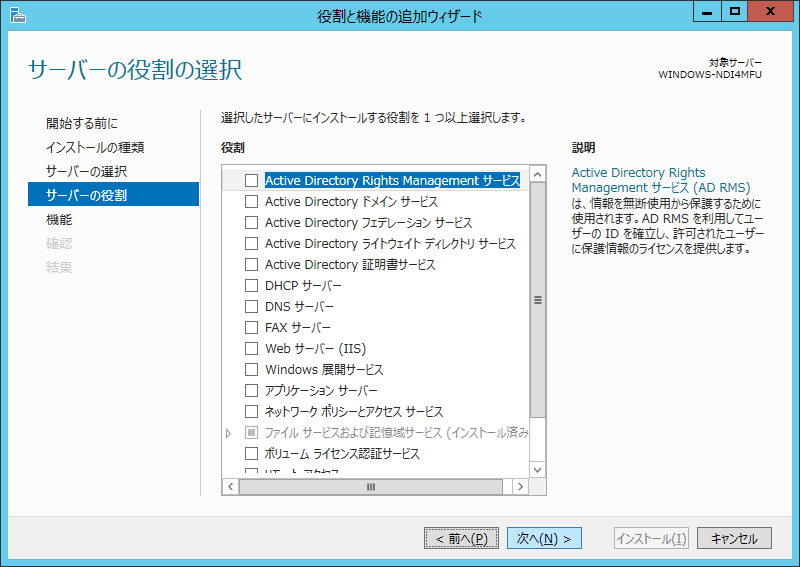Enable the DHCP サーバー role checkbox

coord(251,286)
